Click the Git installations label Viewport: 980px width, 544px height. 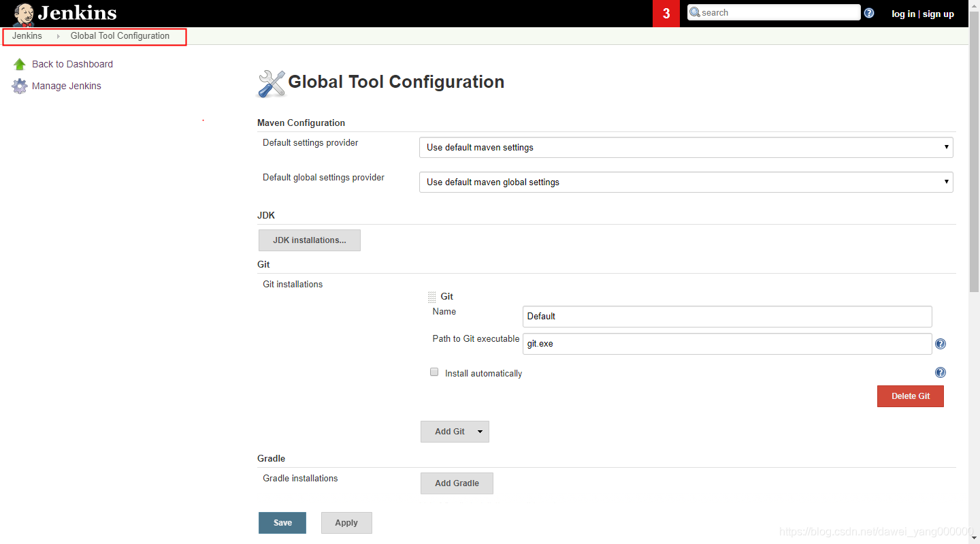[293, 285]
